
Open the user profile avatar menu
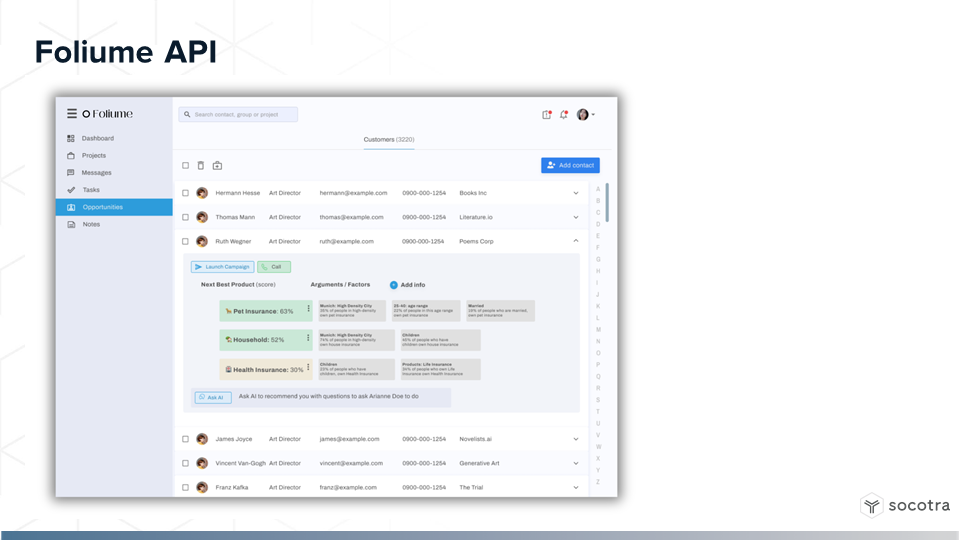[x=585, y=114]
